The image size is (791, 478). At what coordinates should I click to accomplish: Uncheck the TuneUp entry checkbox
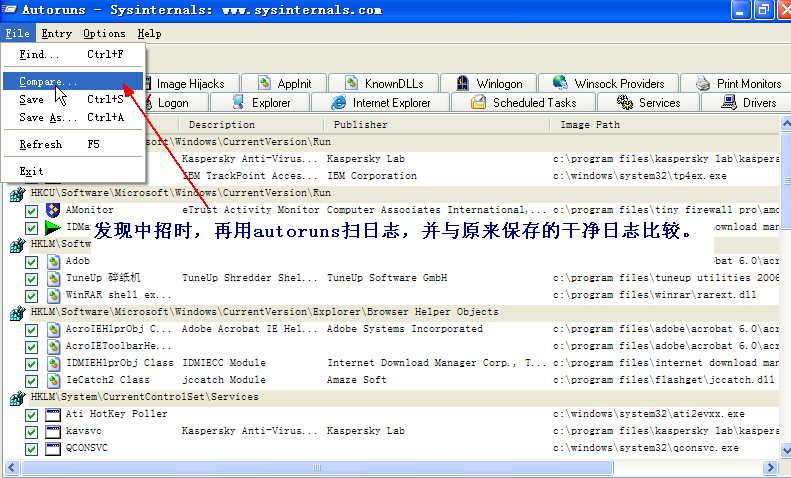(31, 279)
